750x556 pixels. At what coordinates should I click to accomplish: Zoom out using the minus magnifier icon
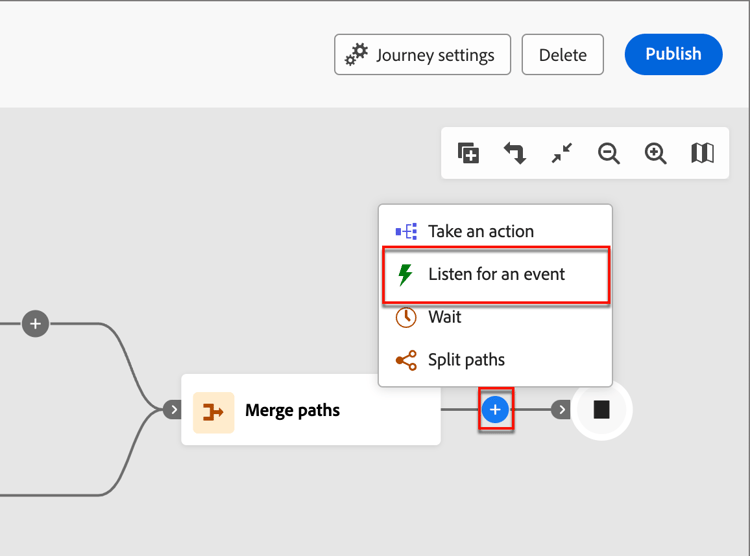[x=608, y=154]
